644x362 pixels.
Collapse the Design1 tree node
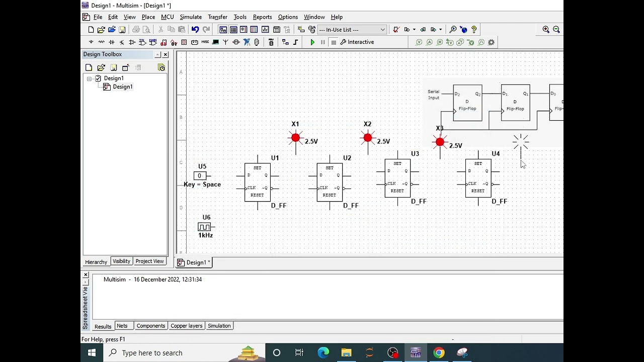point(89,79)
